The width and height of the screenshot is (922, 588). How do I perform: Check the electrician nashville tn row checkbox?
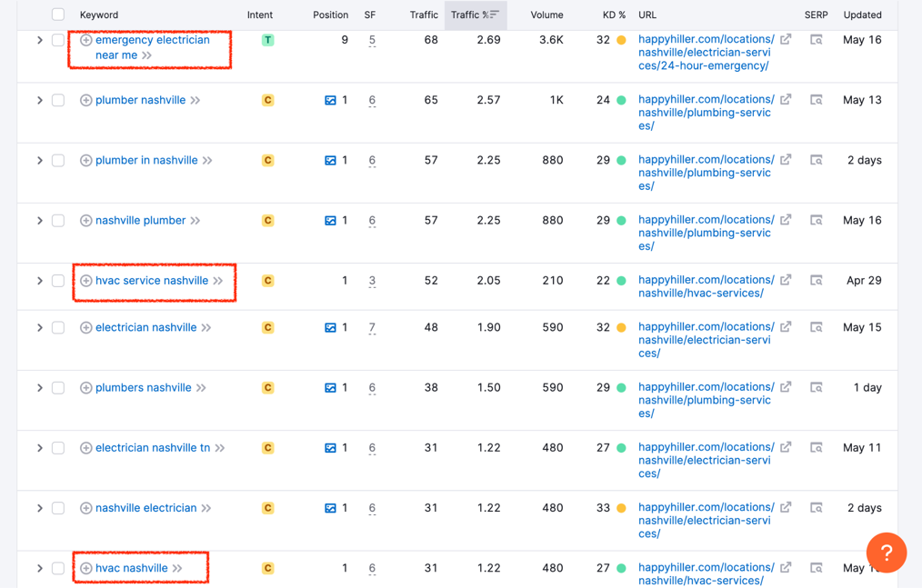point(57,448)
